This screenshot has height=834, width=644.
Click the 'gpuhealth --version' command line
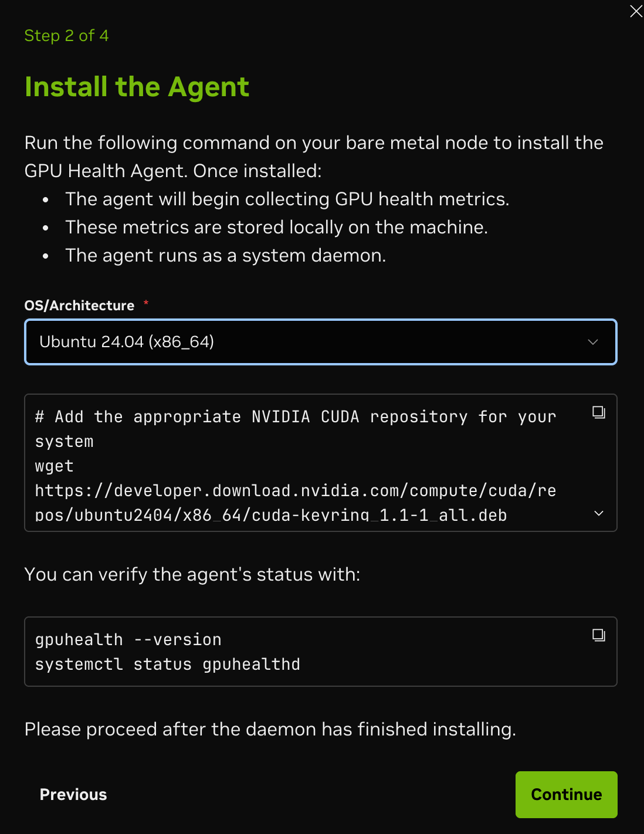pos(128,640)
